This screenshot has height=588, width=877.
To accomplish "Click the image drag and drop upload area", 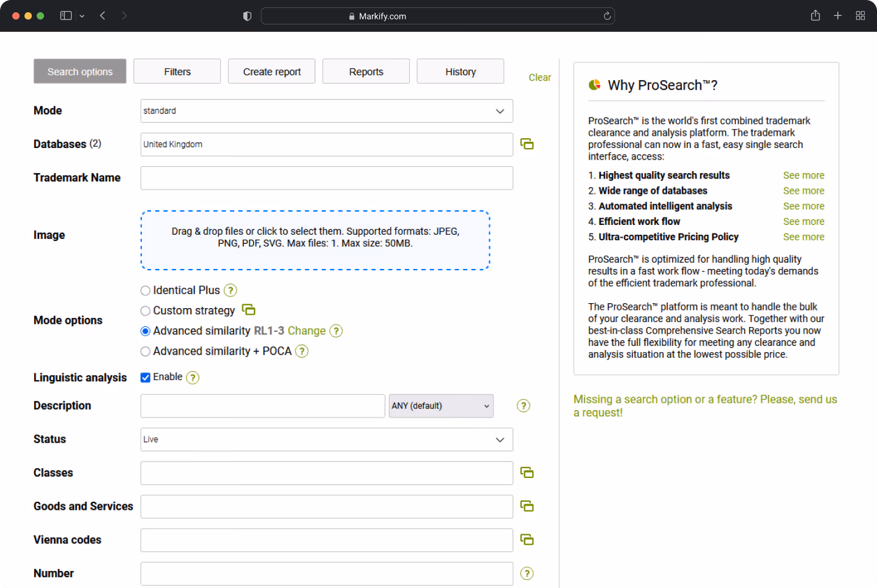I will tap(316, 240).
